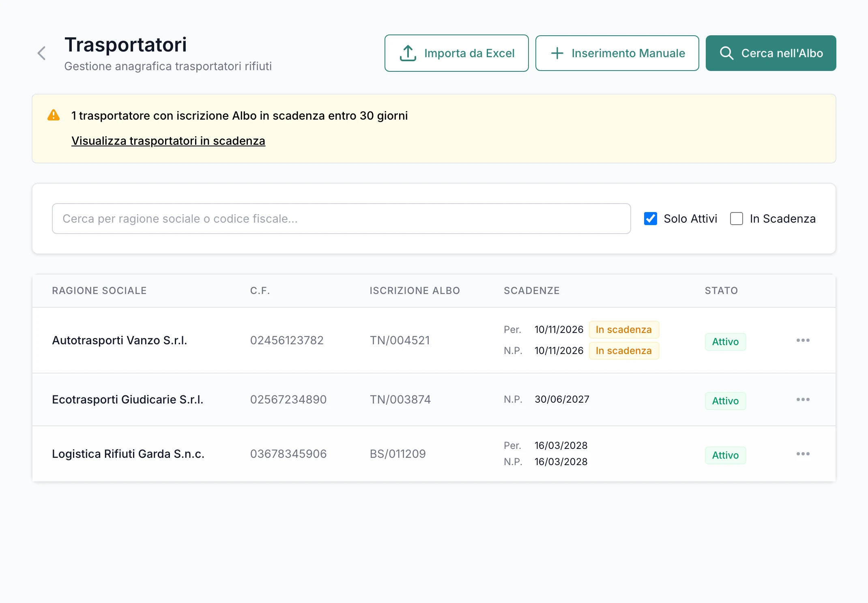Screen dimensions: 868x603
Task: Click codice fiscale 02567234890
Action: 288,399
